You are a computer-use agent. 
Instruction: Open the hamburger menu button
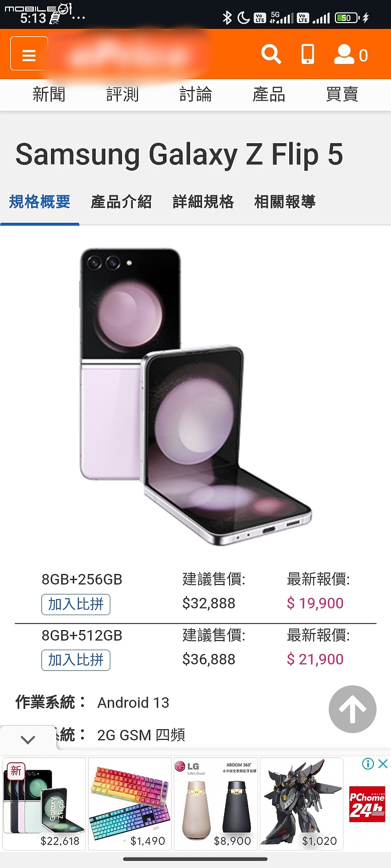pos(29,54)
